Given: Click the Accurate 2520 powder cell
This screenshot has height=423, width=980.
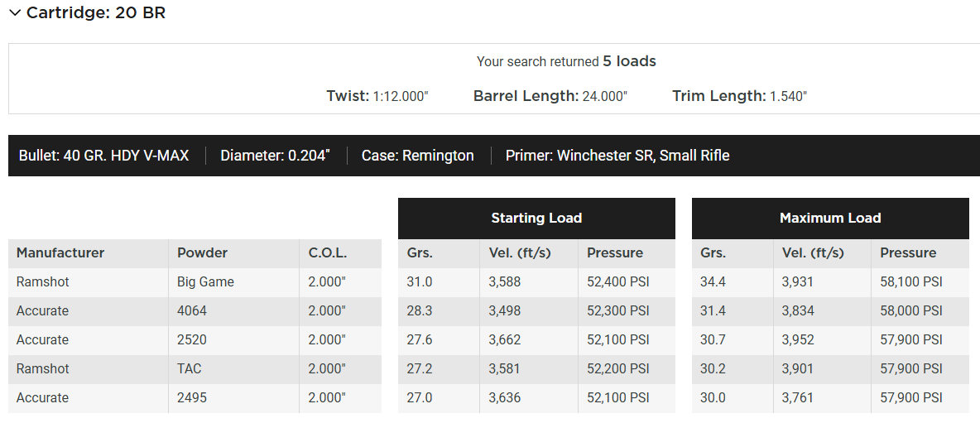Looking at the screenshot, I should tap(233, 340).
